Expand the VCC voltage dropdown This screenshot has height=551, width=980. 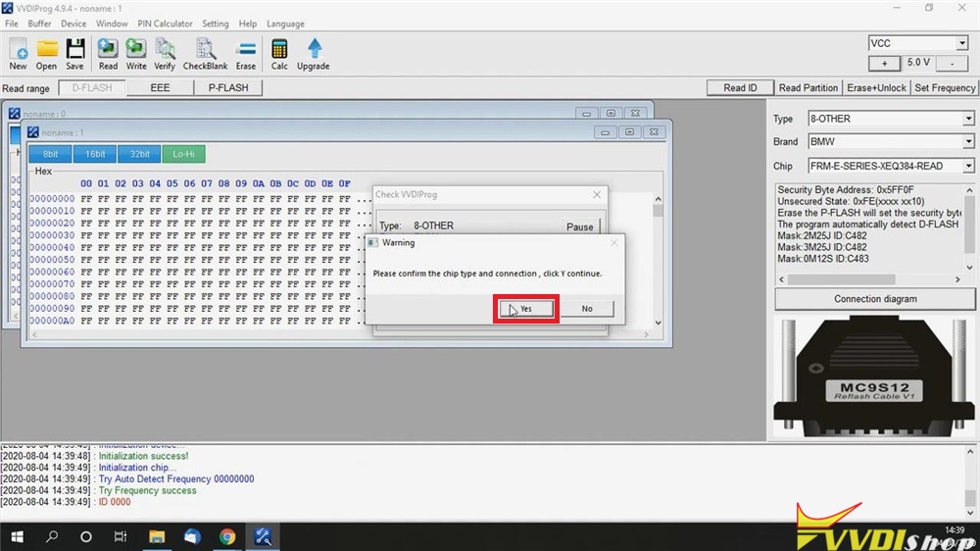coord(961,43)
